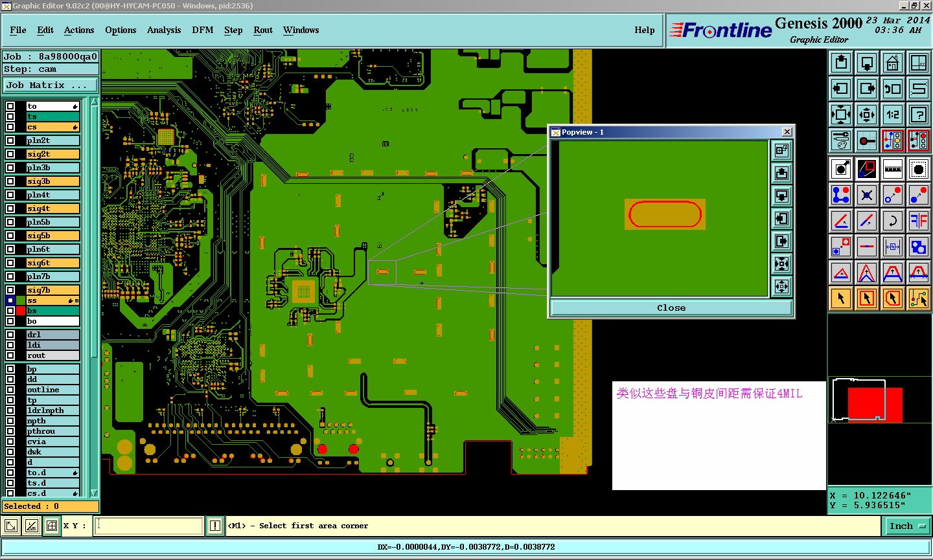
Task: Click the black octagon in dotted frame icon
Action: 919,169
